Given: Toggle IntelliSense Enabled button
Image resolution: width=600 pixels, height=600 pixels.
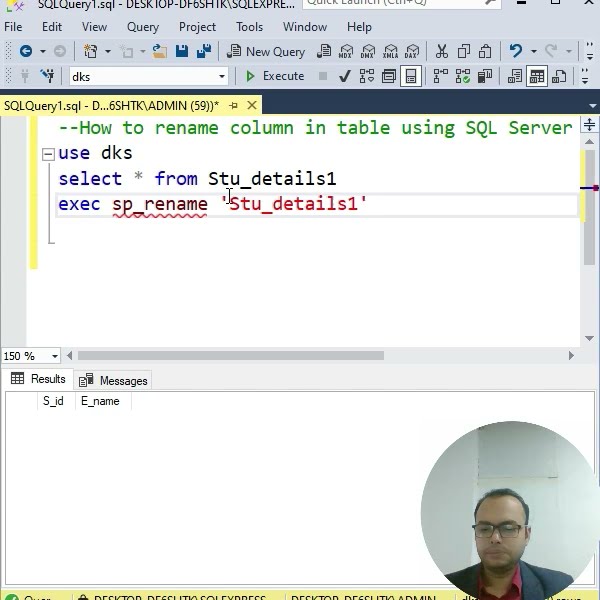Looking at the screenshot, I should [411, 76].
